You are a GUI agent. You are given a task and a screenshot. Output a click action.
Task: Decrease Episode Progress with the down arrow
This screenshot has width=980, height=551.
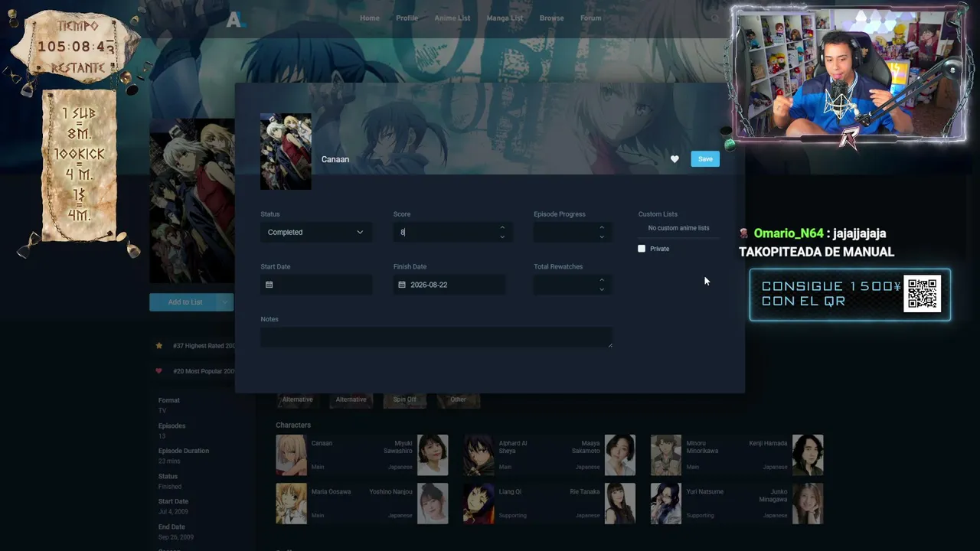point(602,236)
